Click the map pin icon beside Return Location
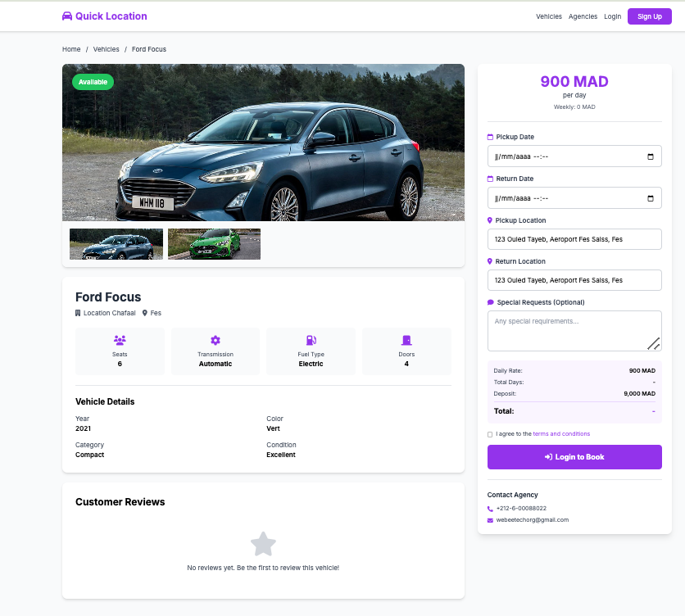Screen dimensions: 685x616 pyautogui.click(x=490, y=261)
